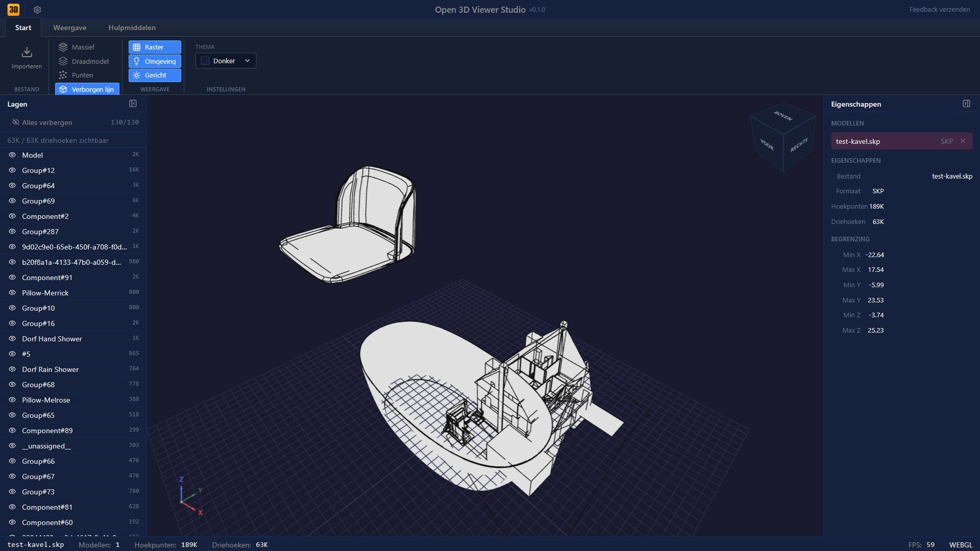Viewport: 980px width, 551px height.
Task: Select the Component#91 layer name
Action: click(47, 278)
